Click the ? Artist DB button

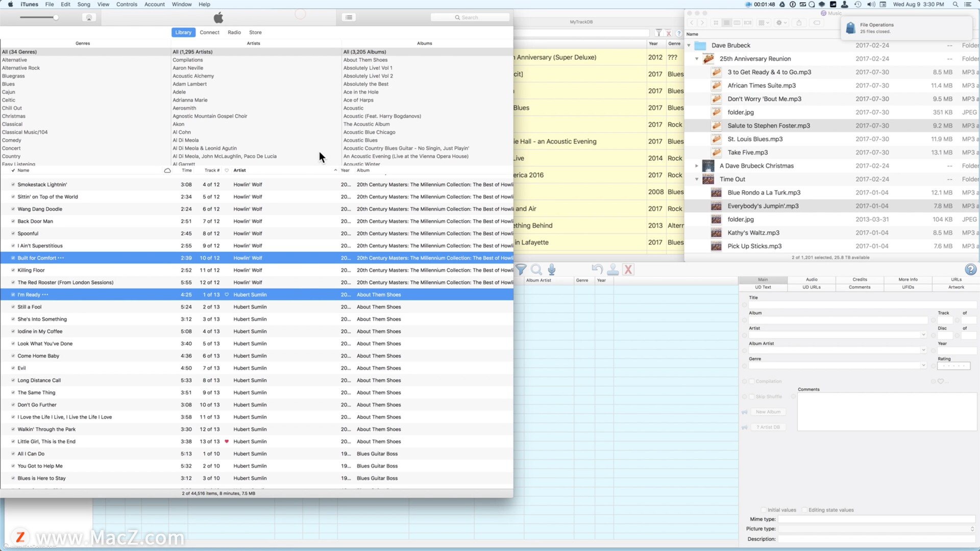(x=768, y=427)
